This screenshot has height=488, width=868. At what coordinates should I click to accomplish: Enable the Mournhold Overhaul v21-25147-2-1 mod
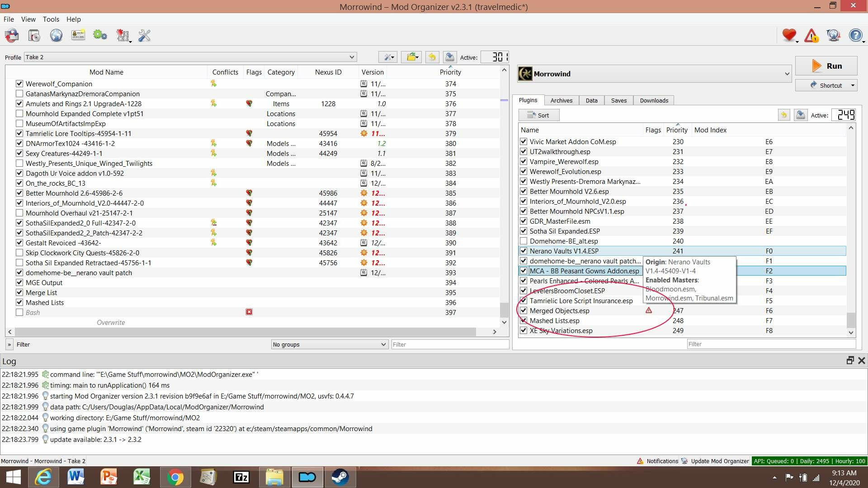pyautogui.click(x=19, y=213)
